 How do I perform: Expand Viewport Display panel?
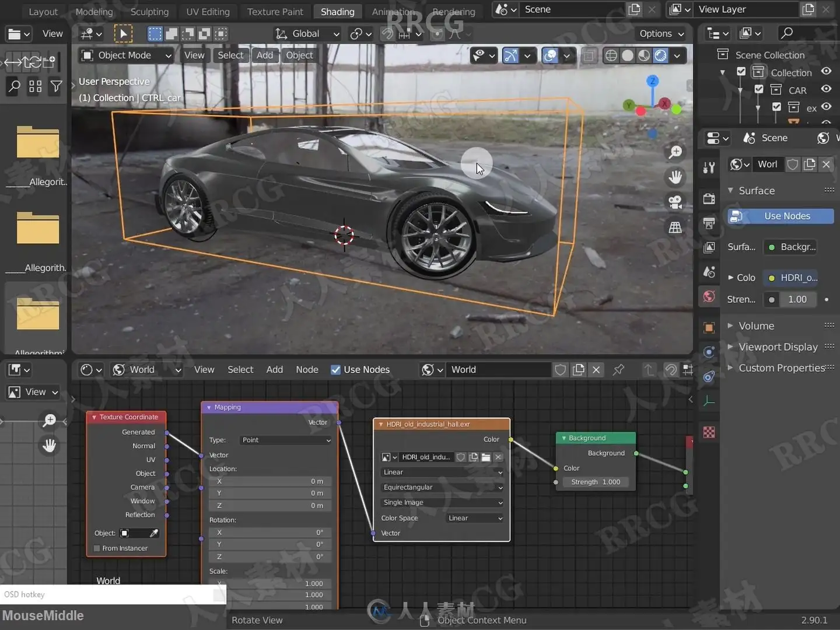pyautogui.click(x=778, y=347)
